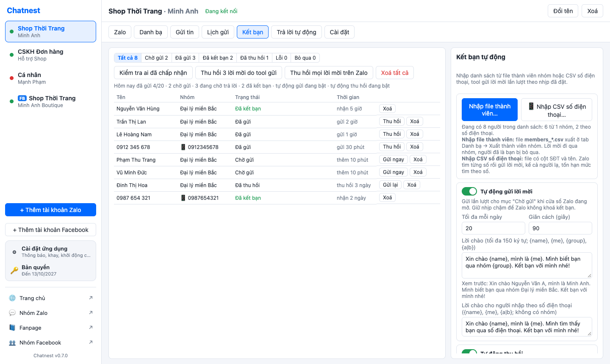Click the Đổi tên button
The width and height of the screenshot is (610, 364).
[563, 11]
